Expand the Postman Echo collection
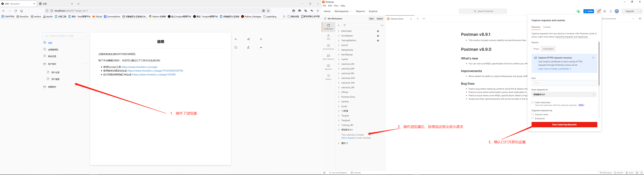This screenshot has width=644, height=175. [x=339, y=97]
